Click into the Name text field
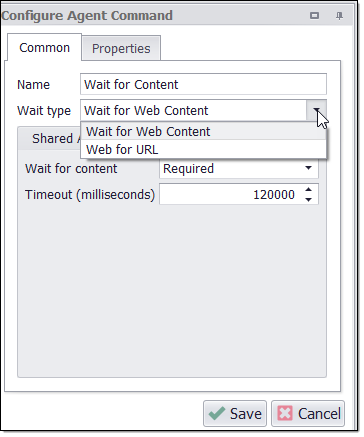This screenshot has width=364, height=437. 203,84
